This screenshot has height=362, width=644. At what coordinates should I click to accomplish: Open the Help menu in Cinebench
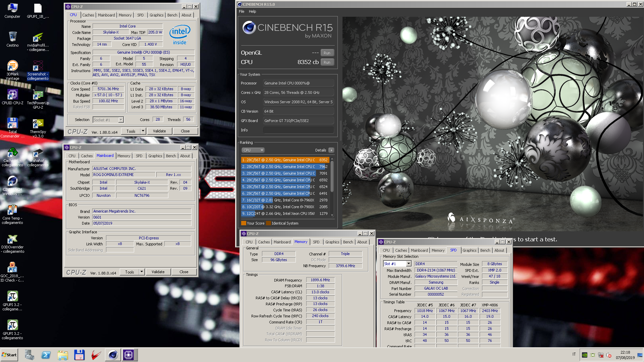252,11
